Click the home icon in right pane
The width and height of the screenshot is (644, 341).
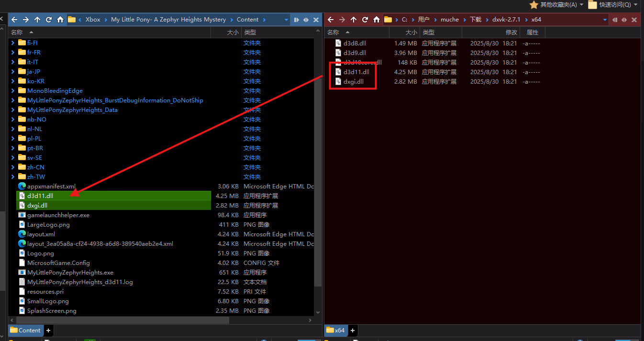(377, 20)
